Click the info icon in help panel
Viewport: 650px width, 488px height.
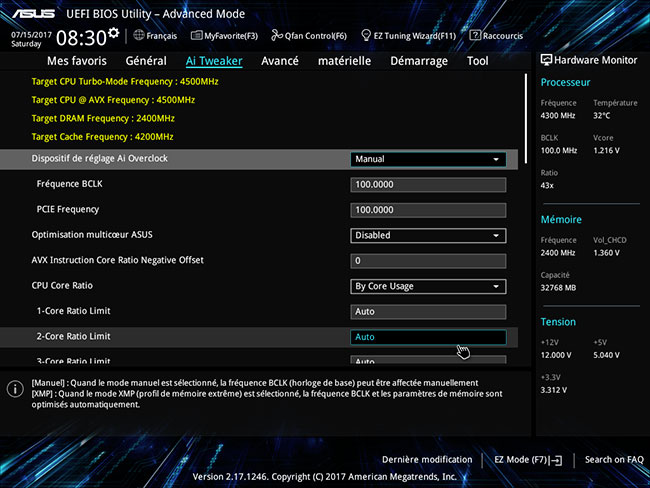point(15,389)
